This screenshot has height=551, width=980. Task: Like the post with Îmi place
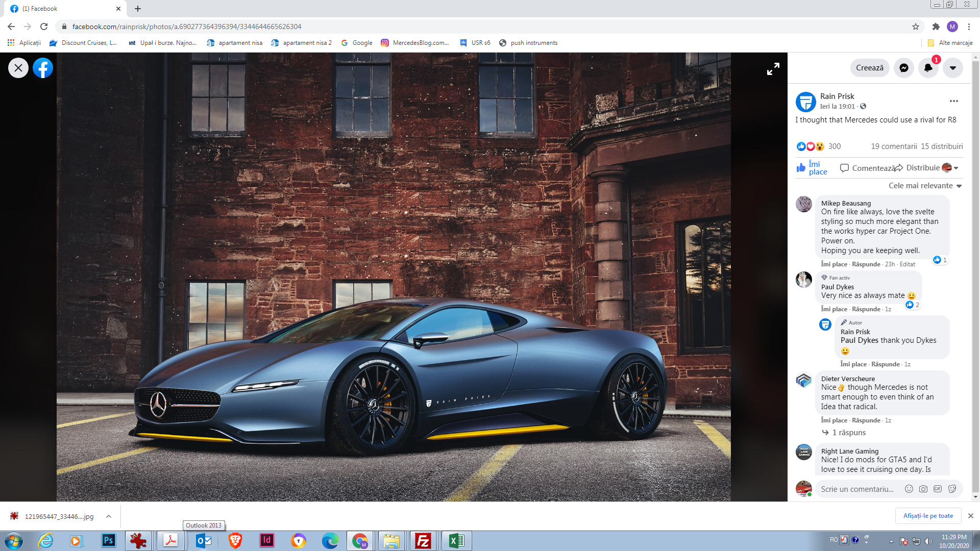pos(812,168)
